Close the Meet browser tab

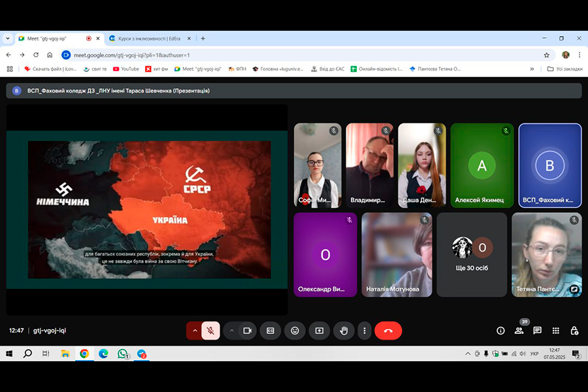pos(98,39)
